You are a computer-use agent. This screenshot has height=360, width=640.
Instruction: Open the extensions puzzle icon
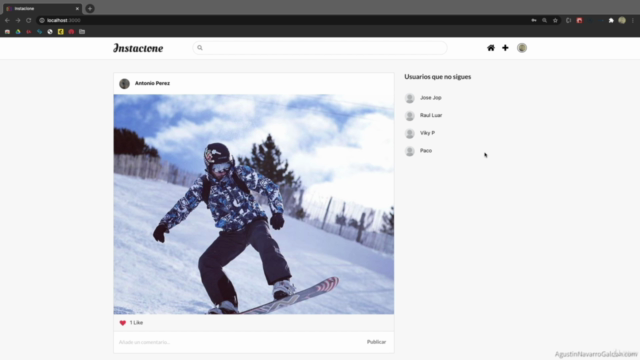[x=611, y=20]
